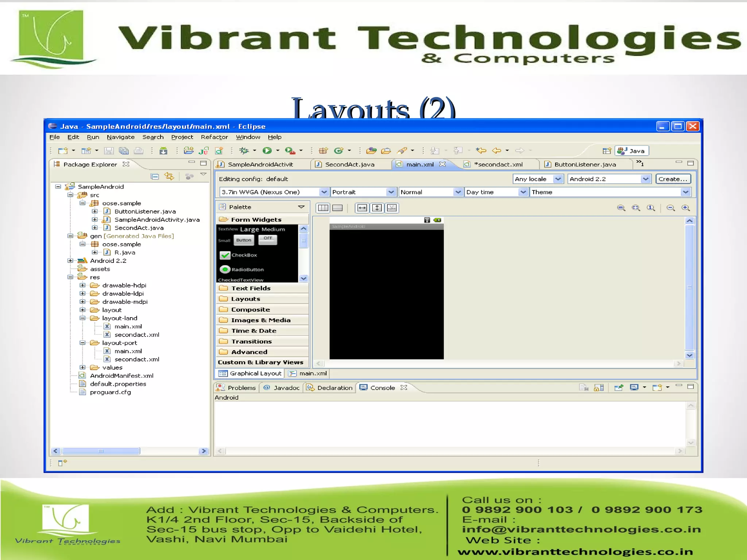Switch to the SecondAct.java editor tab

point(349,164)
